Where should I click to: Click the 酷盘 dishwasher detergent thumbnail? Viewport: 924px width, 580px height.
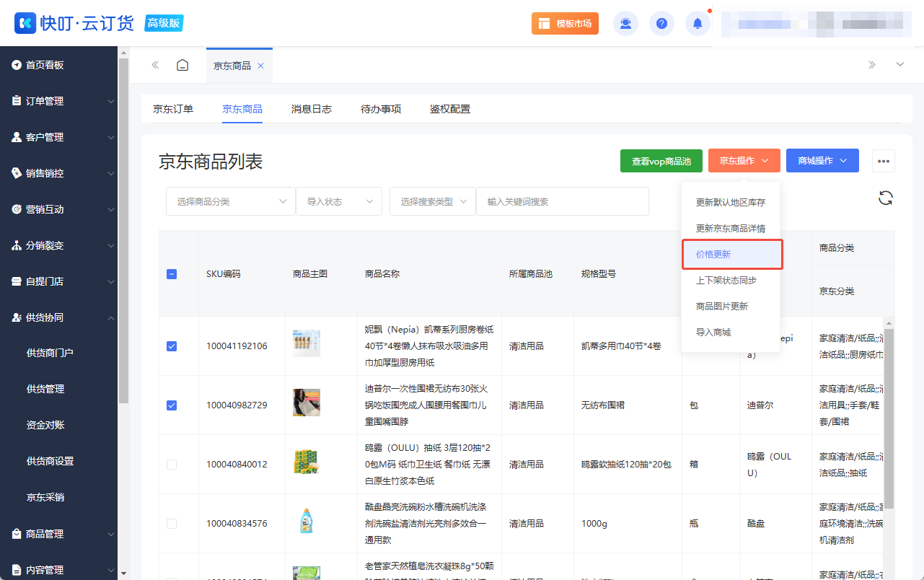click(x=307, y=521)
